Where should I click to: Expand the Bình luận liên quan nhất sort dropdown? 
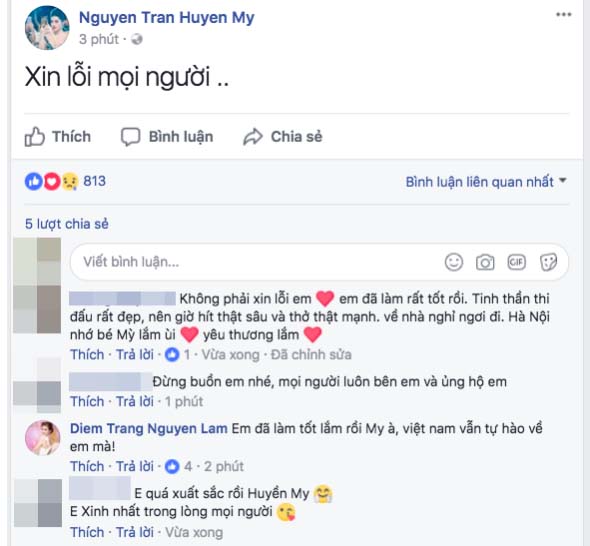tap(486, 182)
